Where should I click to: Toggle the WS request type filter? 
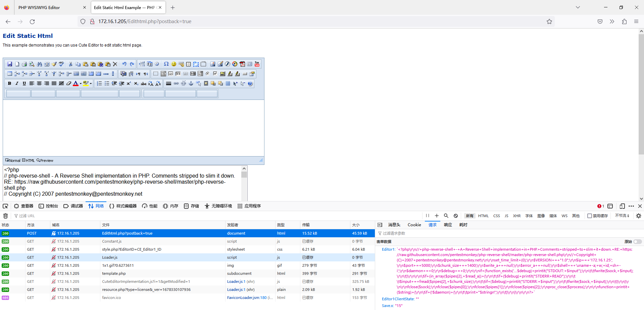[x=564, y=216]
